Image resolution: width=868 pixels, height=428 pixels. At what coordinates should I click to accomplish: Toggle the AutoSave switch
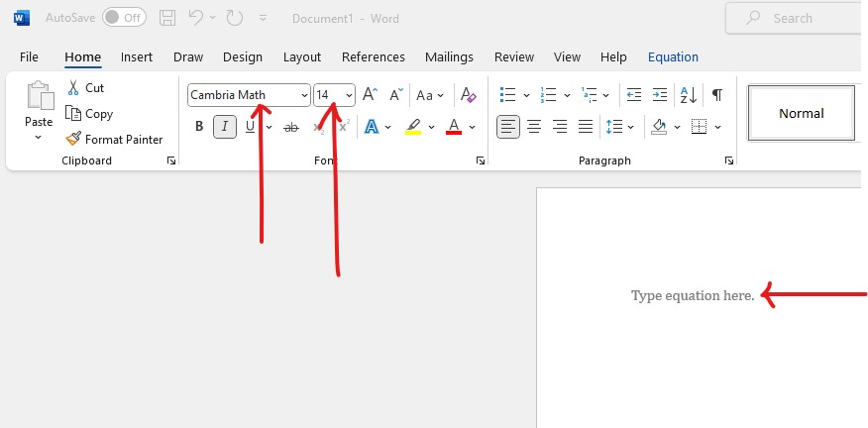pos(123,18)
